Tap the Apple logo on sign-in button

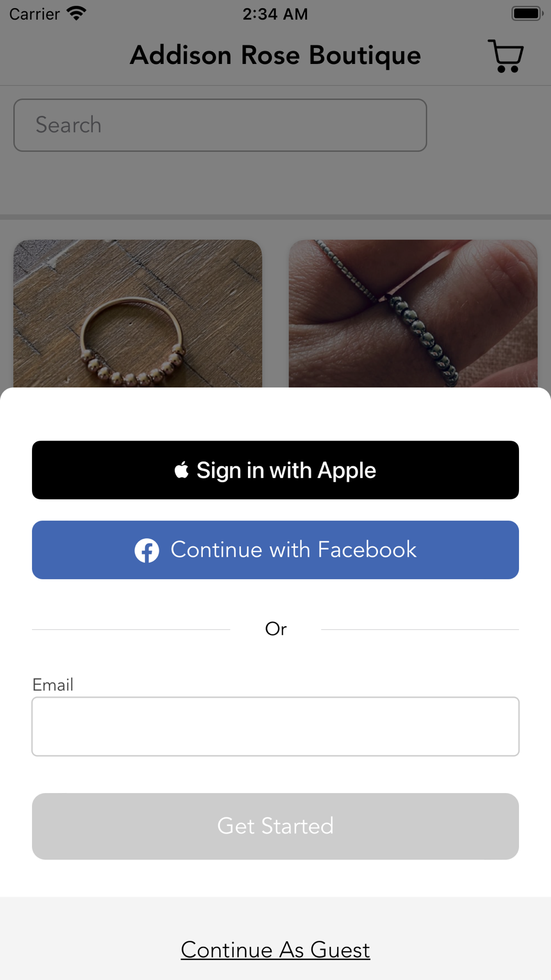[x=181, y=470]
